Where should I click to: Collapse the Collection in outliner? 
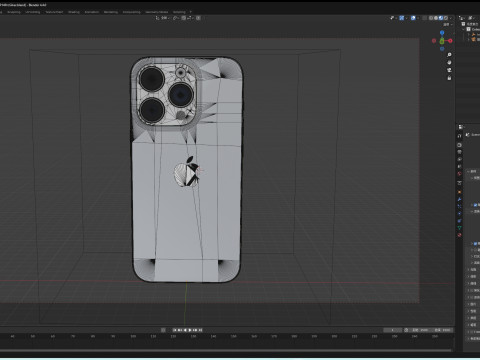(x=463, y=29)
